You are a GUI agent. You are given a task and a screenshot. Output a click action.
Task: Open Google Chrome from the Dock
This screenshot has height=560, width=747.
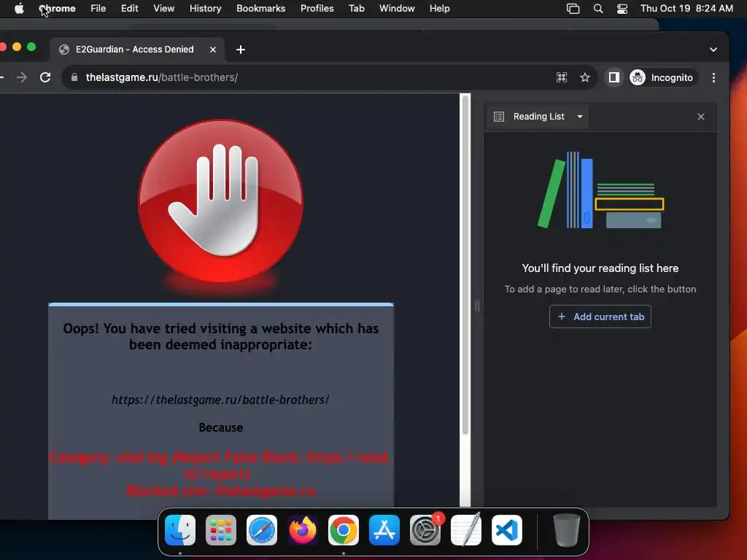click(x=344, y=530)
